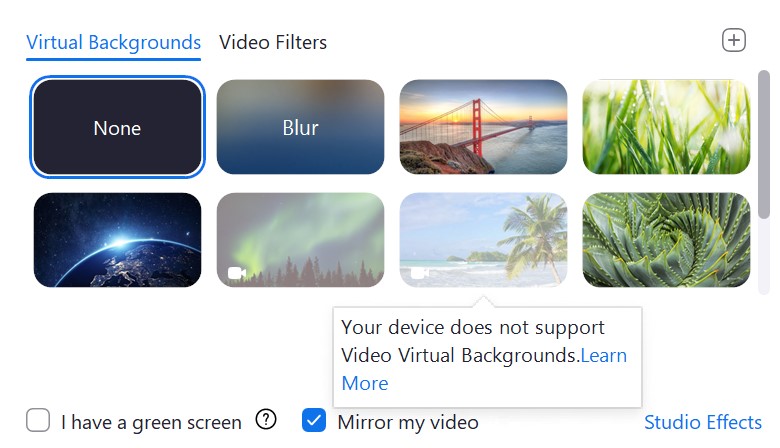780x448 pixels.
Task: Select Virtual Backgrounds tab
Action: 113,42
